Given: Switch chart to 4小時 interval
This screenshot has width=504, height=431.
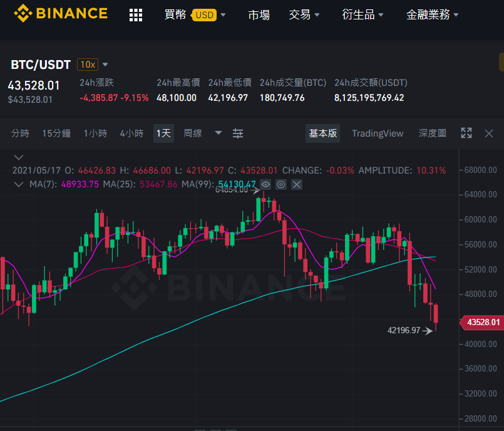Looking at the screenshot, I should pos(131,133).
